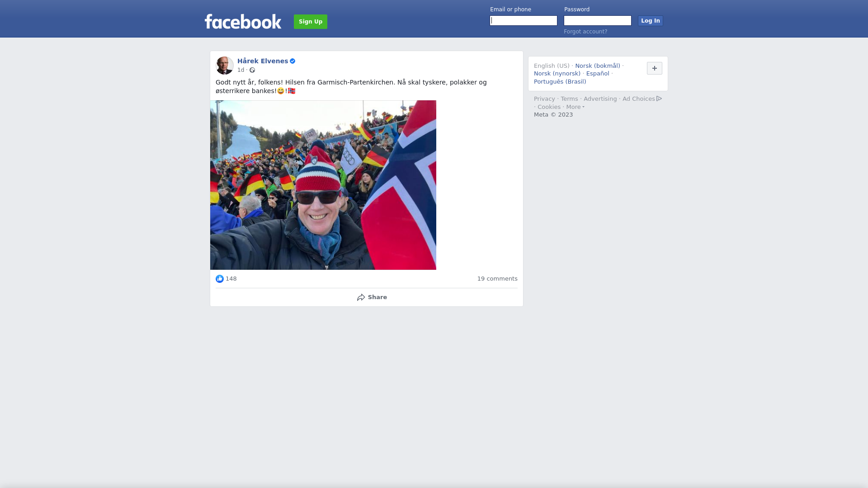Click the Log In button
This screenshot has width=868, height=488.
[651, 21]
